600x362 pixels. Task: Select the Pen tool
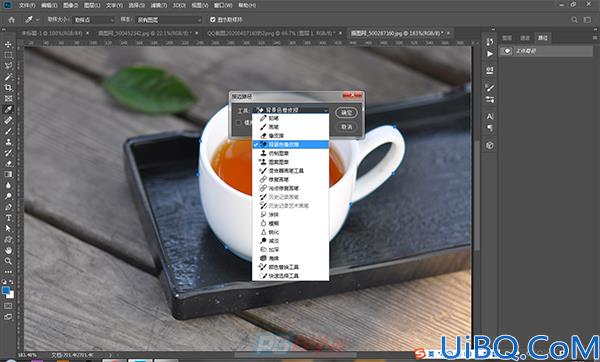[8, 207]
